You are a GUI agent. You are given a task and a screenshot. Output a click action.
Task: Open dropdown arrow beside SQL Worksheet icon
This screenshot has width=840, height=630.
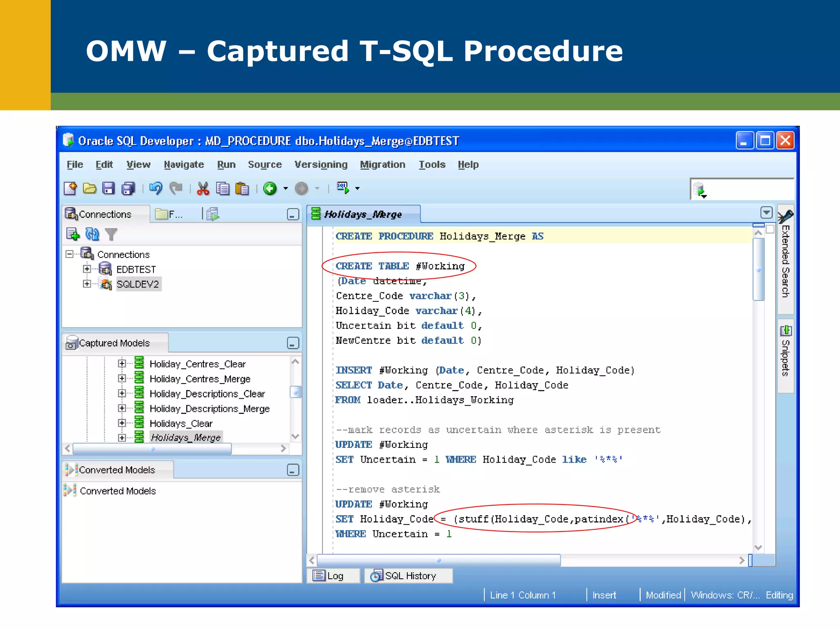pos(358,189)
